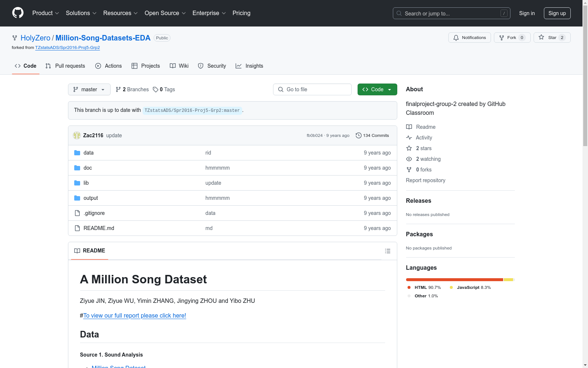The image size is (588, 368).
Task: Click the Notifications bell button
Action: coord(469,38)
